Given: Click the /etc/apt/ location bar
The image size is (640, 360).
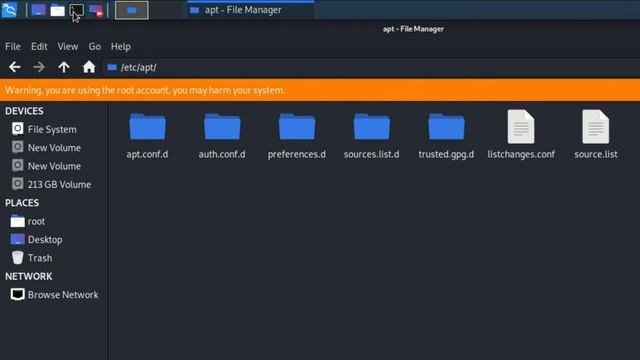Looking at the screenshot, I should click(x=371, y=67).
